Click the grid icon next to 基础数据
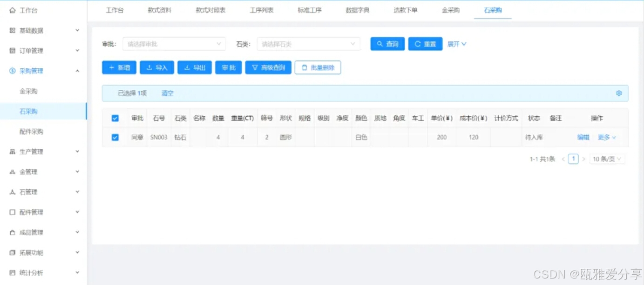The image size is (644, 285). 13,30
